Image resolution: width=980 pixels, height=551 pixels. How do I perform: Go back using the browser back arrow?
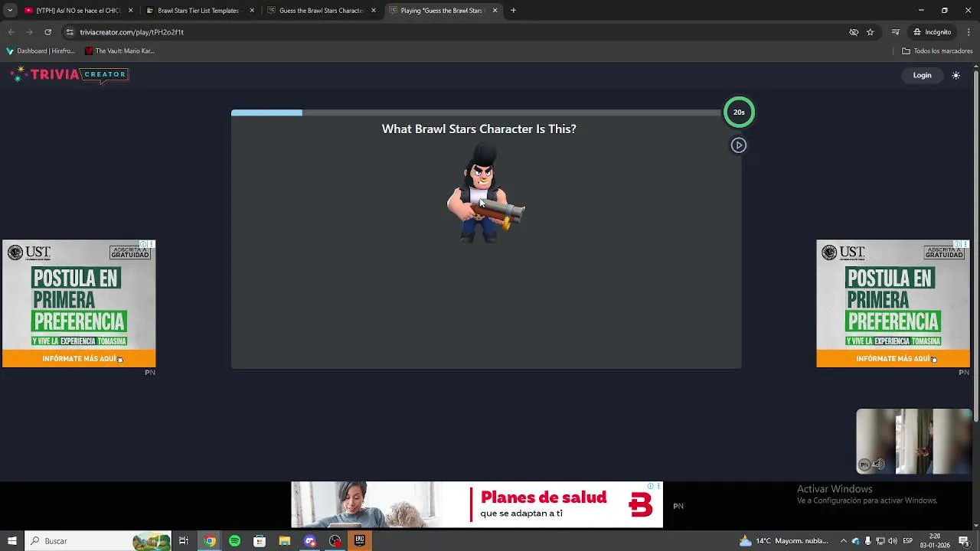(x=11, y=32)
